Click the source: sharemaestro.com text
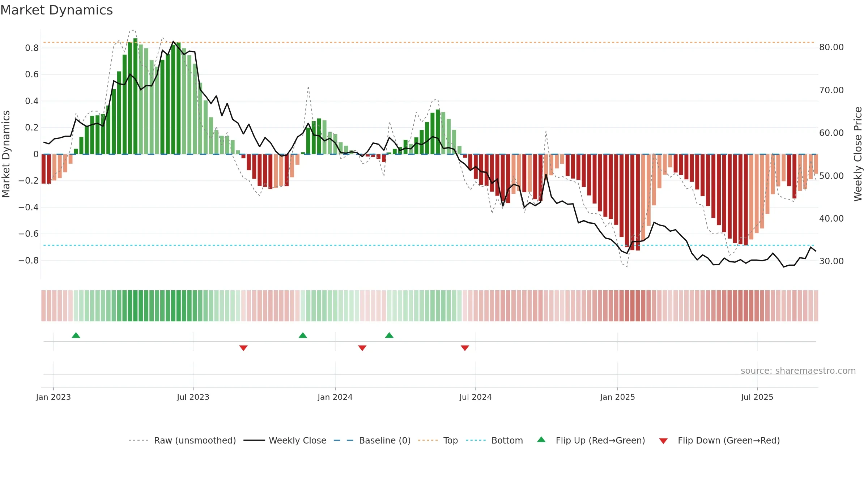 click(x=798, y=371)
